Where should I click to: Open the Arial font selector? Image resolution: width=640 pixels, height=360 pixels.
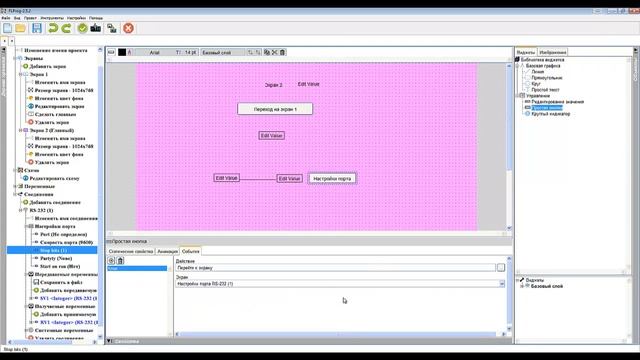[154, 52]
